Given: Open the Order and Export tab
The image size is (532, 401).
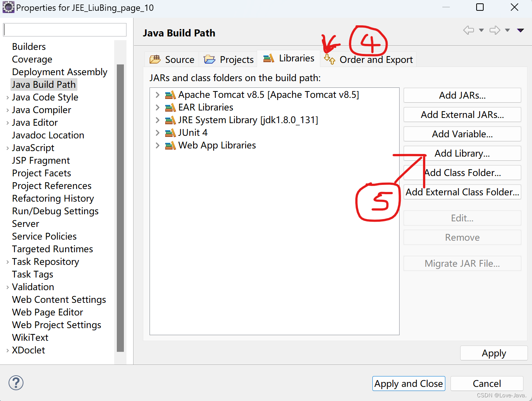Looking at the screenshot, I should [368, 60].
